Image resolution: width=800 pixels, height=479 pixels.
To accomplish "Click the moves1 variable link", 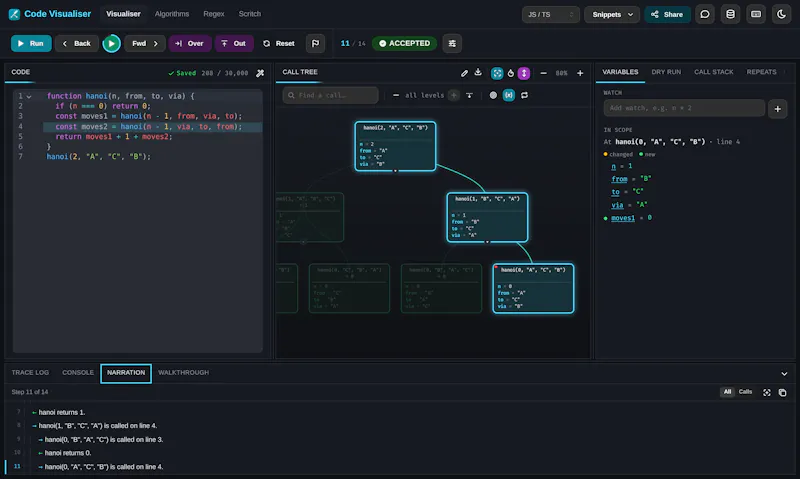I will tap(622, 218).
